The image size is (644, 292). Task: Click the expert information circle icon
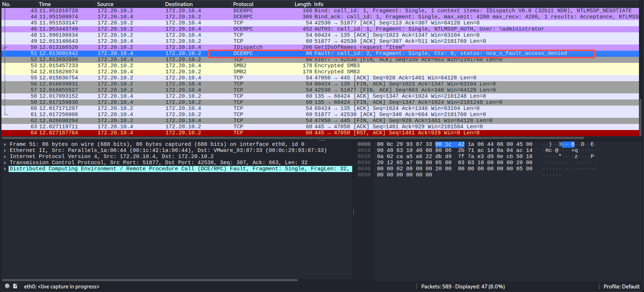[7, 286]
